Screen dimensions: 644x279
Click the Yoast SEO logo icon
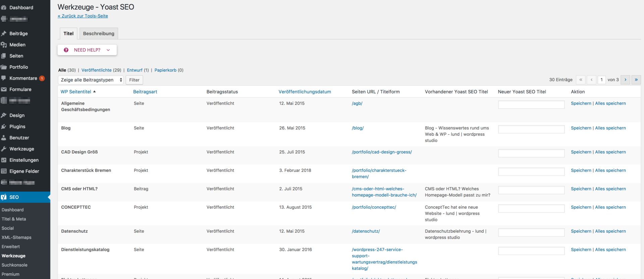(4, 197)
